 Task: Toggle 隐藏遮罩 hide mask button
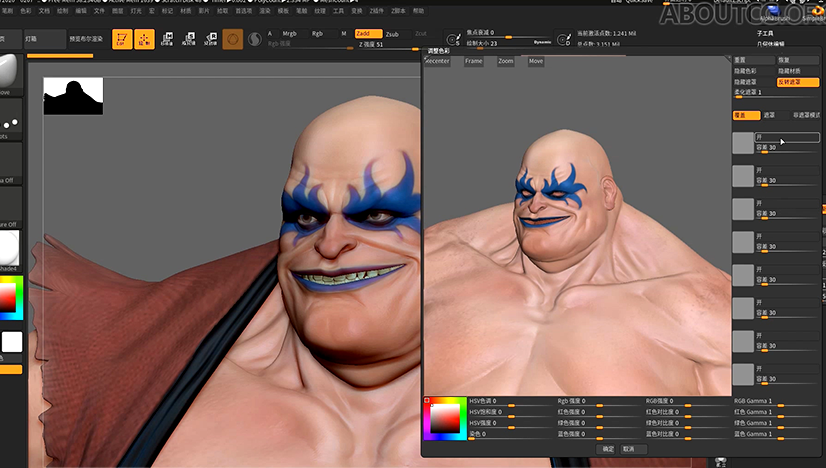[x=754, y=82]
